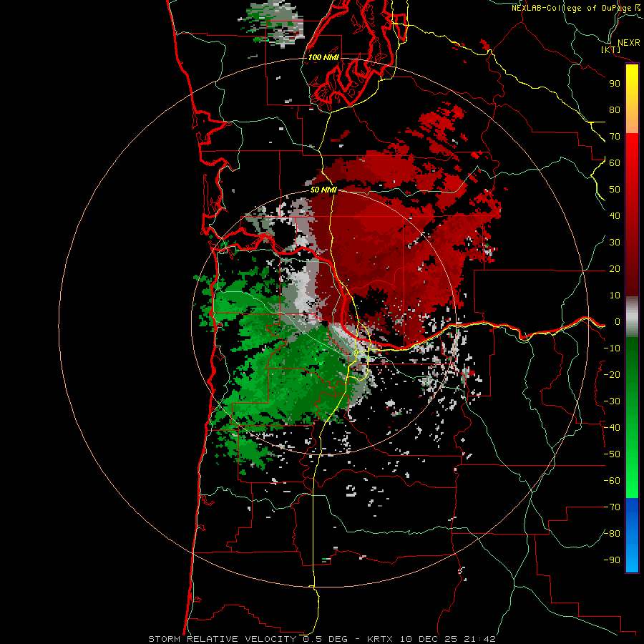Click the 20 value on velocity scale
Image resolution: width=644 pixels, height=644 pixels.
pos(615,269)
